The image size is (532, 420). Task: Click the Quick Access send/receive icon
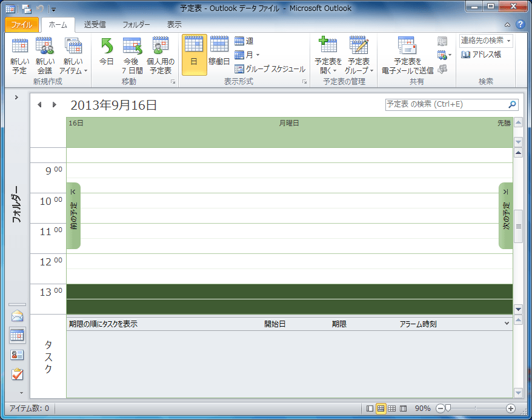27,8
